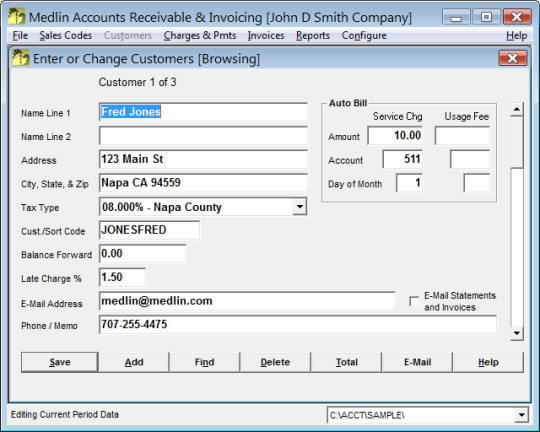Click the Customer 1 of 3 text
Screen dimensions: 540x432
(137, 82)
